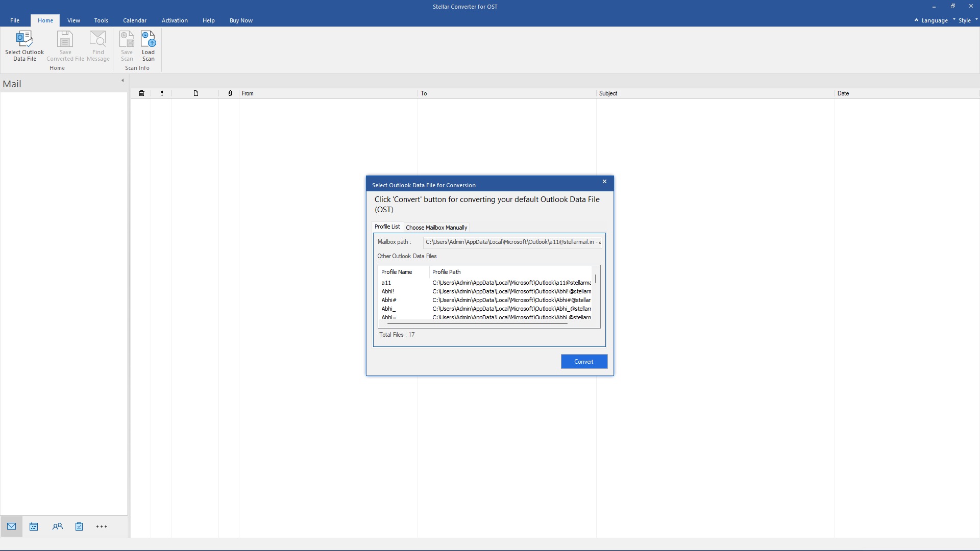Open the Home ribbon menu
The width and height of the screenshot is (980, 551).
click(45, 20)
